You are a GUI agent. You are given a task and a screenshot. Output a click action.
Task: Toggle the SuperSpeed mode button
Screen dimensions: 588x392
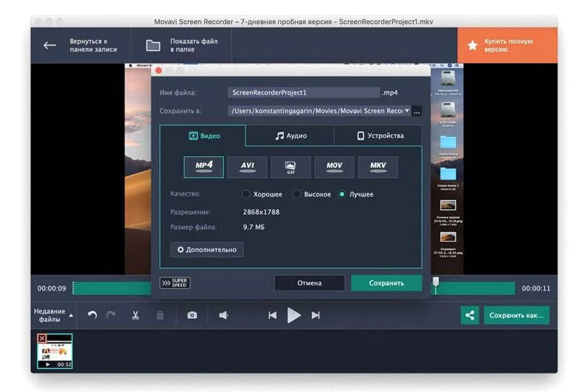[x=175, y=283]
